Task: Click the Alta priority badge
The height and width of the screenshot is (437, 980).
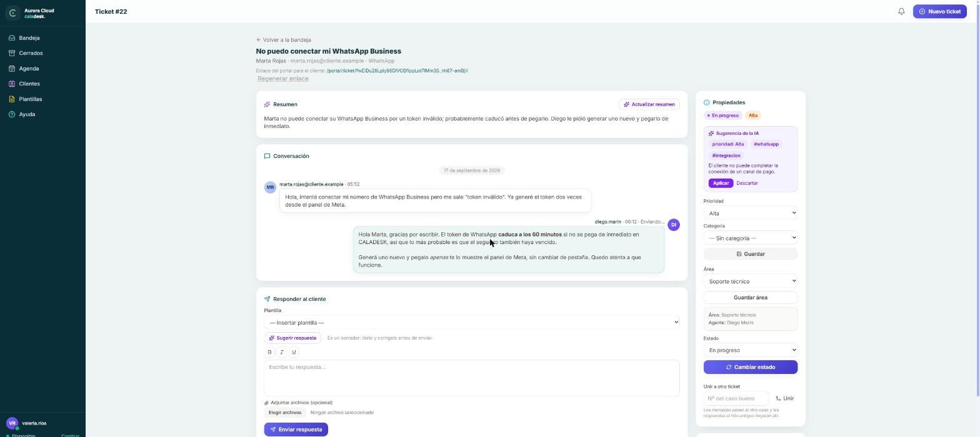Action: pyautogui.click(x=753, y=115)
